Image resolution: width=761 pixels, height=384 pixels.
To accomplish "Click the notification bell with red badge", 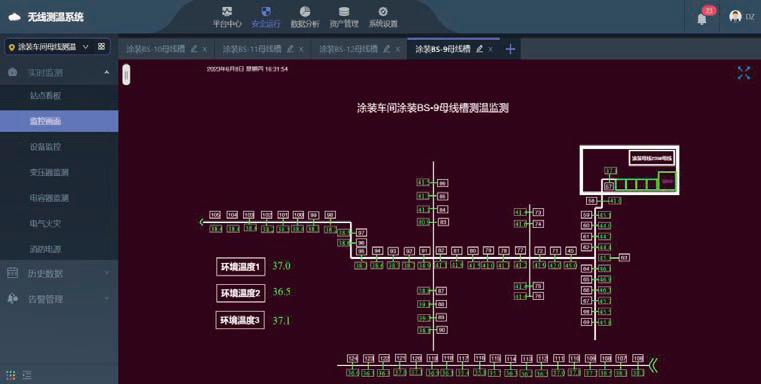I will (702, 18).
